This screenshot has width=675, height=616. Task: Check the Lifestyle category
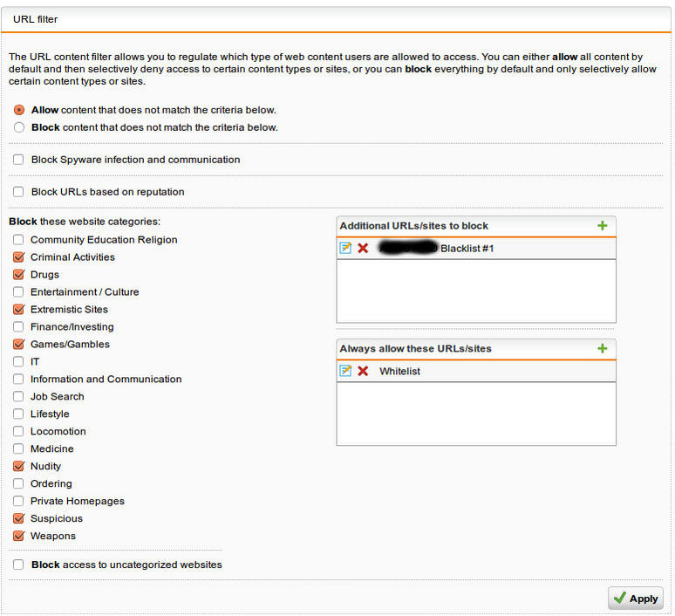pos(18,414)
